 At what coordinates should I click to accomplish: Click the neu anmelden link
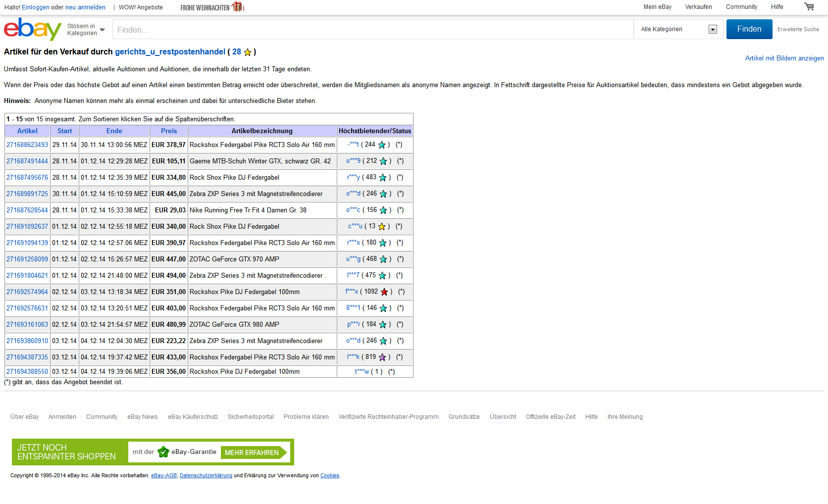click(85, 7)
